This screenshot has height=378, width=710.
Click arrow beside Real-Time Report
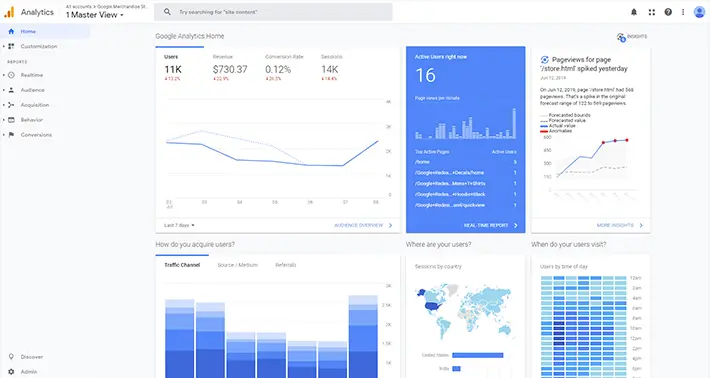[x=515, y=225]
